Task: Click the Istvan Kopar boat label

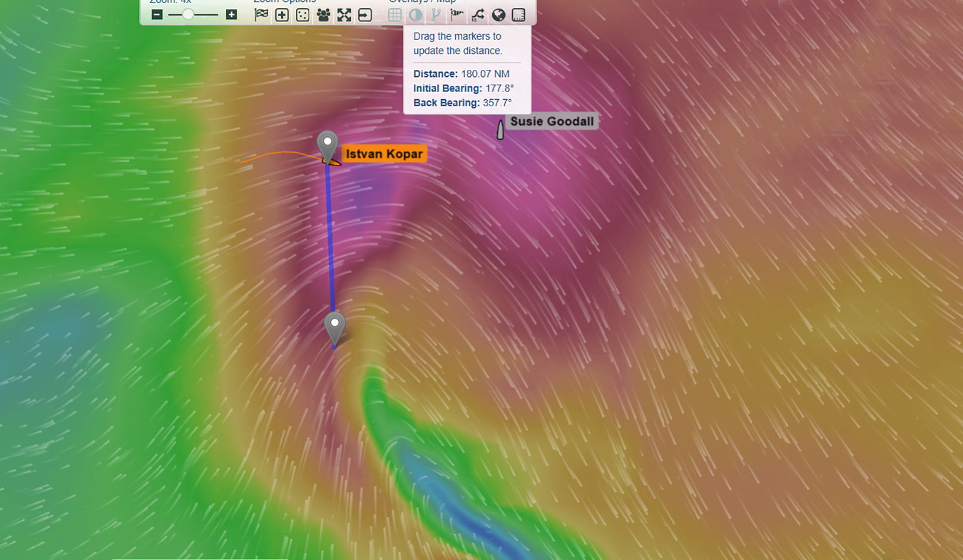Action: coord(384,154)
